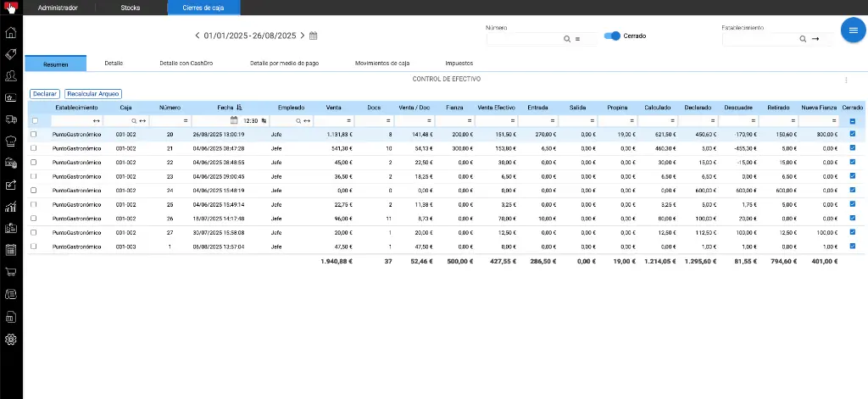The height and width of the screenshot is (399, 868).
Task: Click the sort icon on Fecha column
Action: tap(239, 108)
